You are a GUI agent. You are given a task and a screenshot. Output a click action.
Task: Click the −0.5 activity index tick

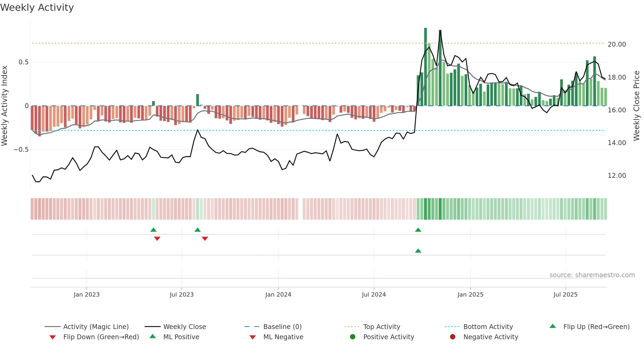[21, 150]
